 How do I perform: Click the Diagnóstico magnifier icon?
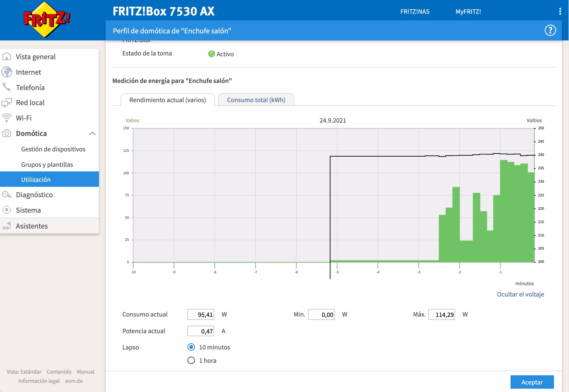7,195
